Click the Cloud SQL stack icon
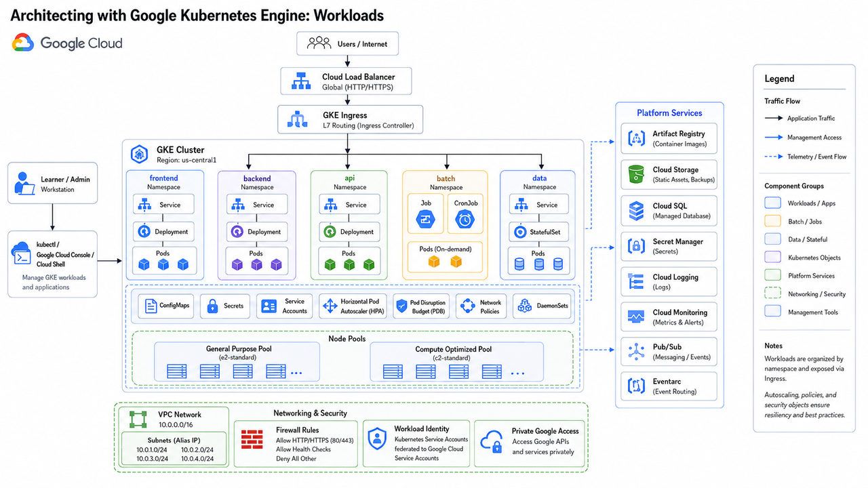The image size is (868, 488). click(636, 211)
